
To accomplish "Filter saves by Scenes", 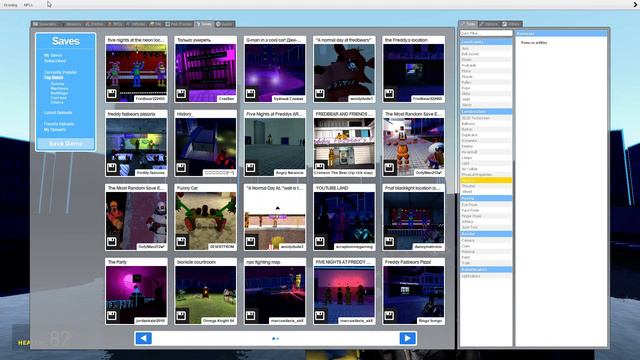I will point(58,84).
